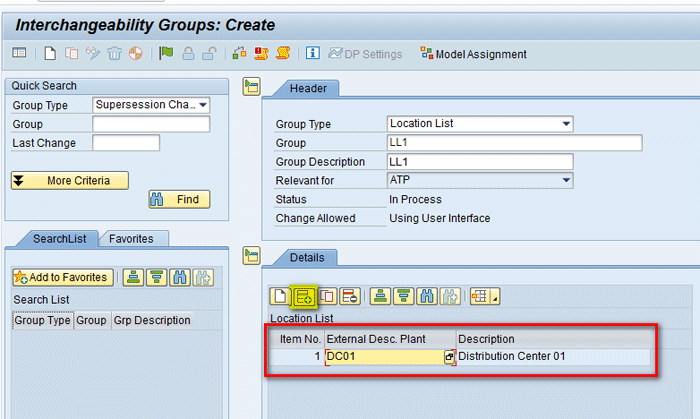Click the Group Description input field
Image resolution: width=700 pixels, height=419 pixels.
(x=480, y=162)
